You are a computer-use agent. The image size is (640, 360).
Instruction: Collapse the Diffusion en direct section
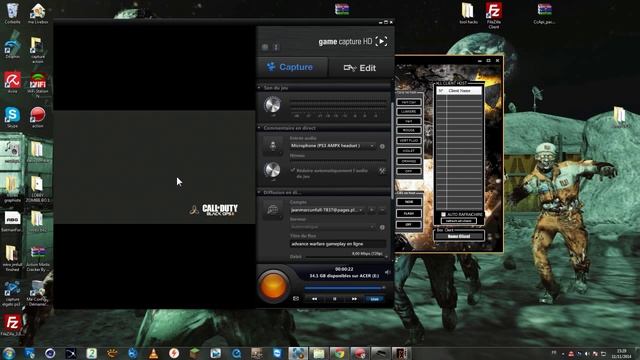click(259, 192)
